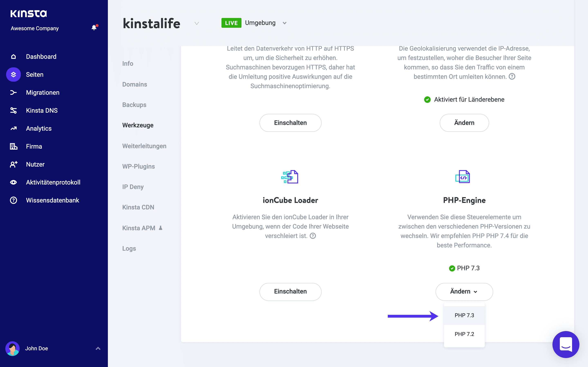Viewport: 588px width, 367px height.
Task: Go to Kinsta DNS in sidebar
Action: [42, 110]
